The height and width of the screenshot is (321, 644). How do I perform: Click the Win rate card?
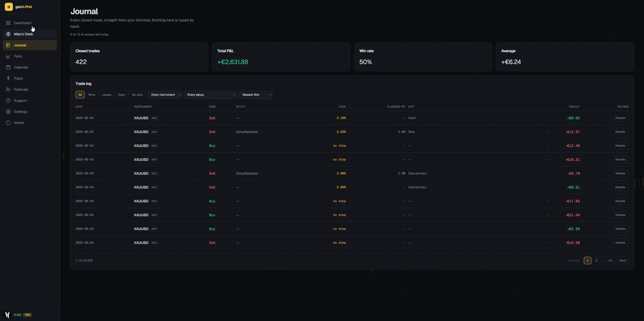point(423,57)
